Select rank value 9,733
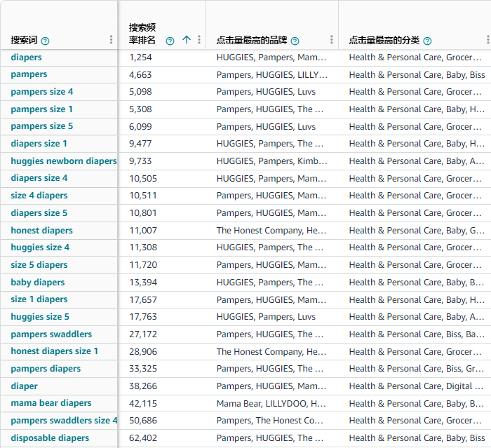491x448 pixels. click(140, 161)
